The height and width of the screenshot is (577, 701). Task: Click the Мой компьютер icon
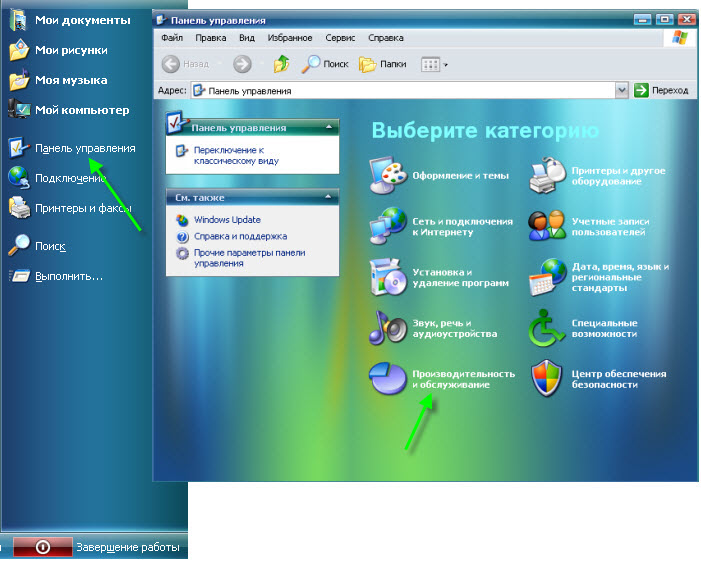point(19,109)
